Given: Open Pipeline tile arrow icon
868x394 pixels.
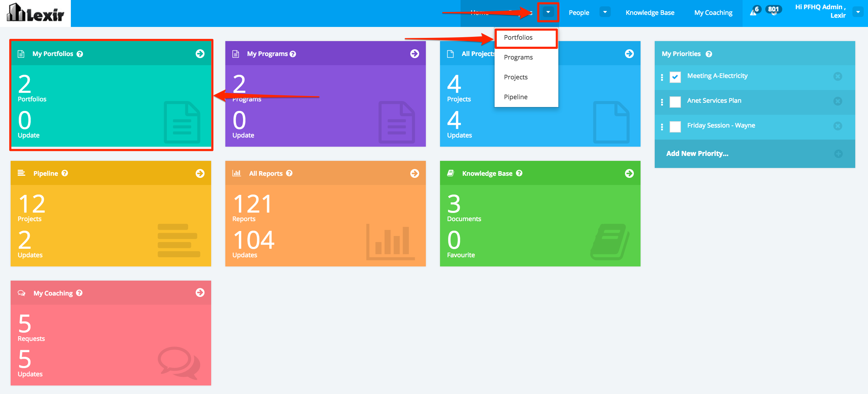Looking at the screenshot, I should click(x=200, y=173).
